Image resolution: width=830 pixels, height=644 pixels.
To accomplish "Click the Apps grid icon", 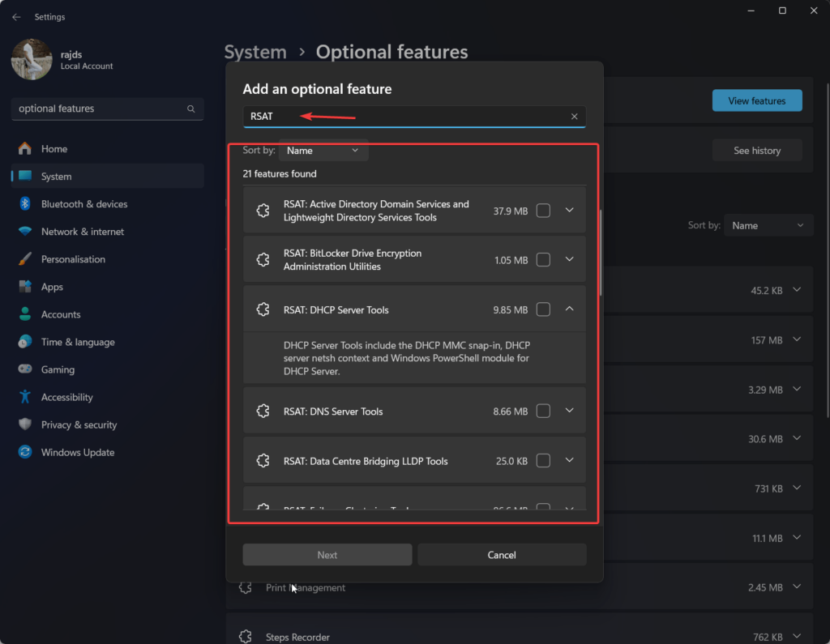I will click(25, 286).
